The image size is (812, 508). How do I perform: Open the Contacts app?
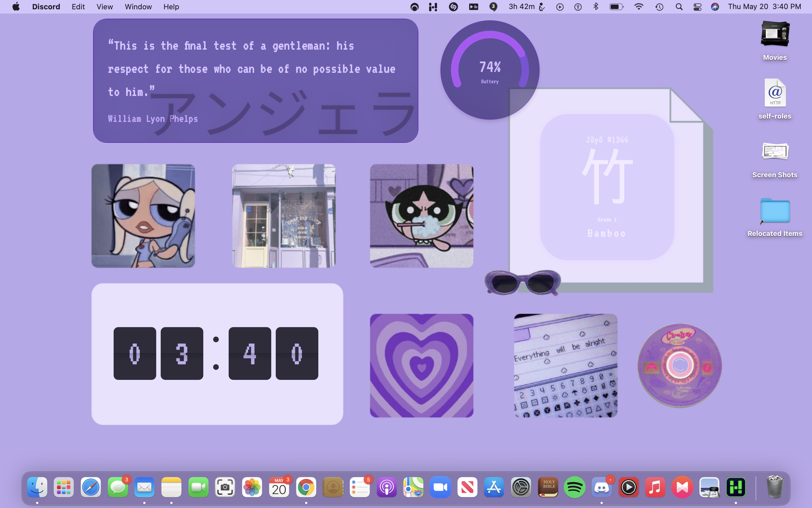click(333, 487)
